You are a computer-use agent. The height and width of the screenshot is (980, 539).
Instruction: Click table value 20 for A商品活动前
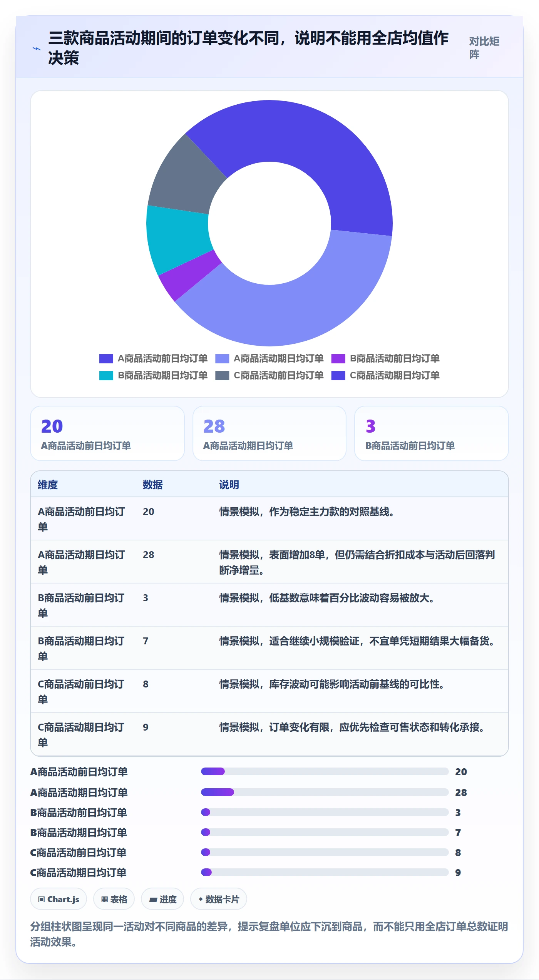pyautogui.click(x=149, y=512)
